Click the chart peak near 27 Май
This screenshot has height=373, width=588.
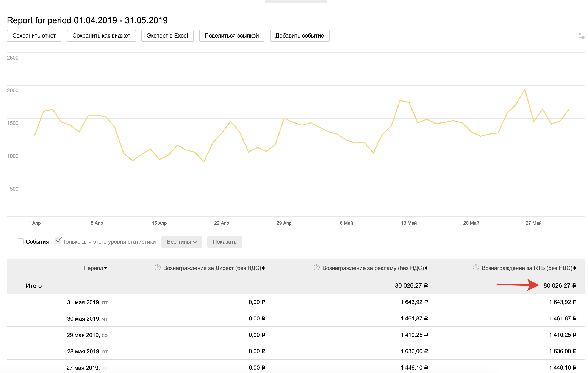524,89
